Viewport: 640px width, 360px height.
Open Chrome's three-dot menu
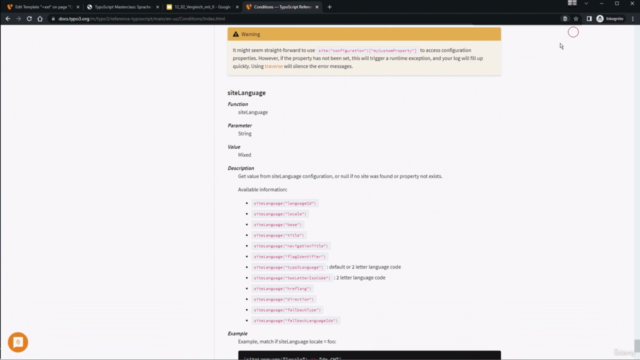click(x=633, y=19)
